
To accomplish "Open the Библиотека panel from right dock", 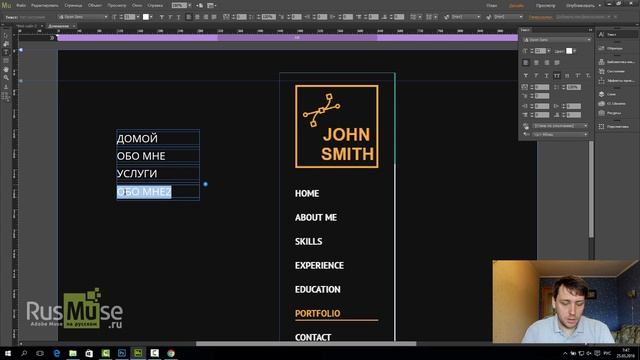I will pos(616,62).
